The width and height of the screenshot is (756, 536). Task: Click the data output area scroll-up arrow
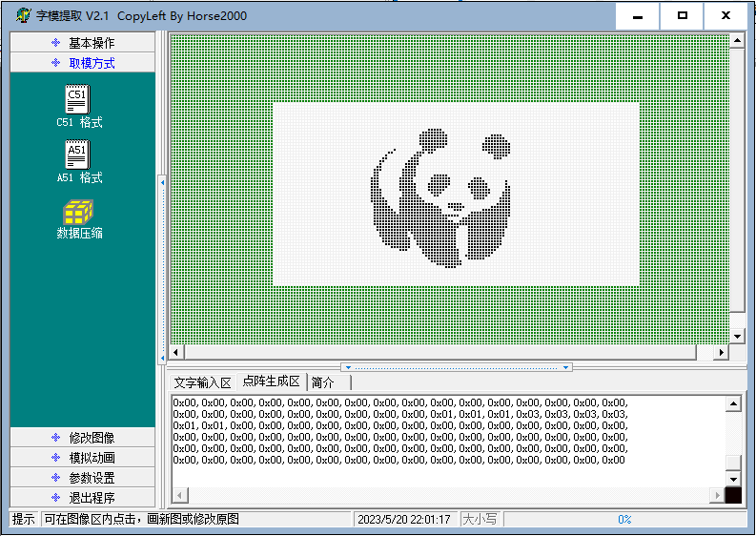[733, 403]
